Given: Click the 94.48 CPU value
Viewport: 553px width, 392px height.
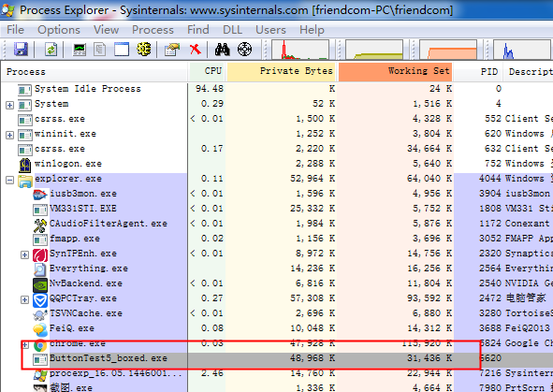Looking at the screenshot, I should tap(210, 89).
